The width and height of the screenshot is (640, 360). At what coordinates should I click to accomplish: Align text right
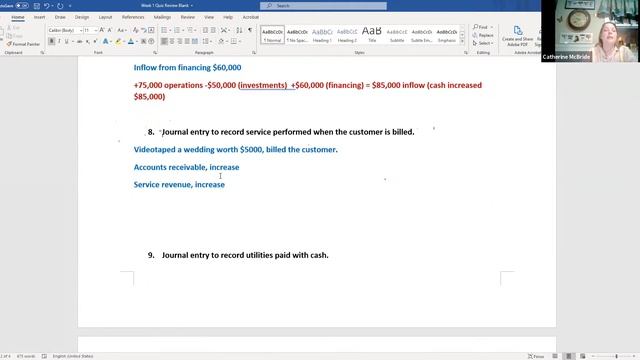pyautogui.click(x=180, y=41)
